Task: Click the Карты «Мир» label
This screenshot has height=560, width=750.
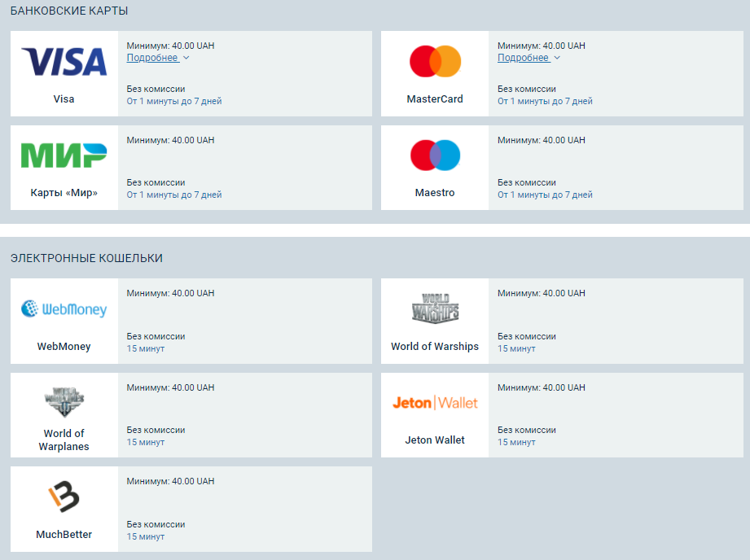Action: pos(64,193)
